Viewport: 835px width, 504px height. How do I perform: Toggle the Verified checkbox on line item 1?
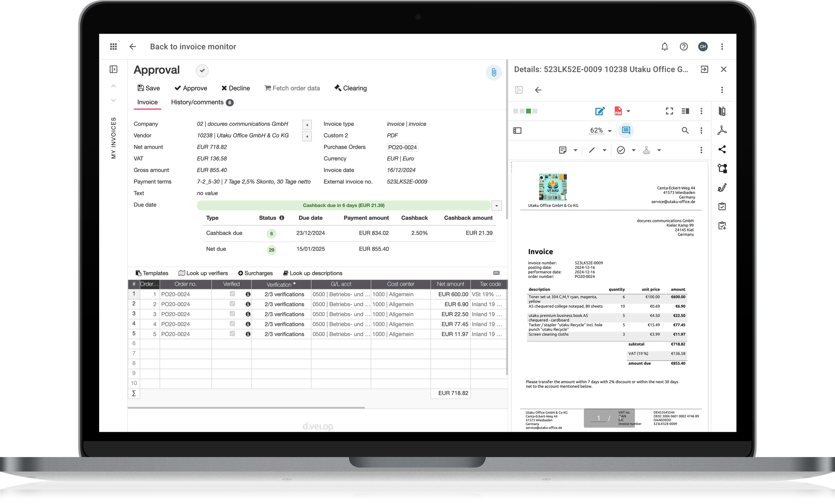(x=232, y=294)
